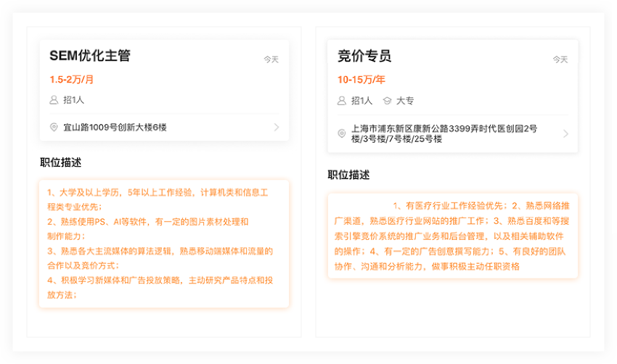Select the 竞价专员 job title

pyautogui.click(x=364, y=56)
